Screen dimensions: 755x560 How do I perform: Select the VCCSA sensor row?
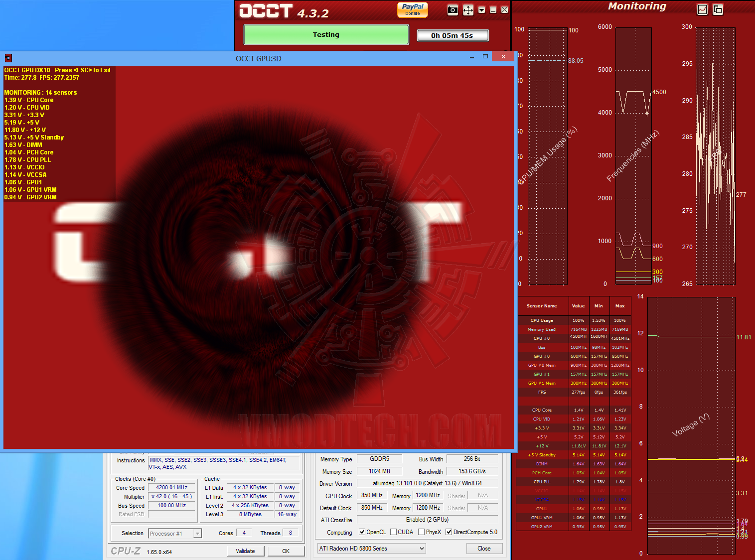pyautogui.click(x=574, y=500)
